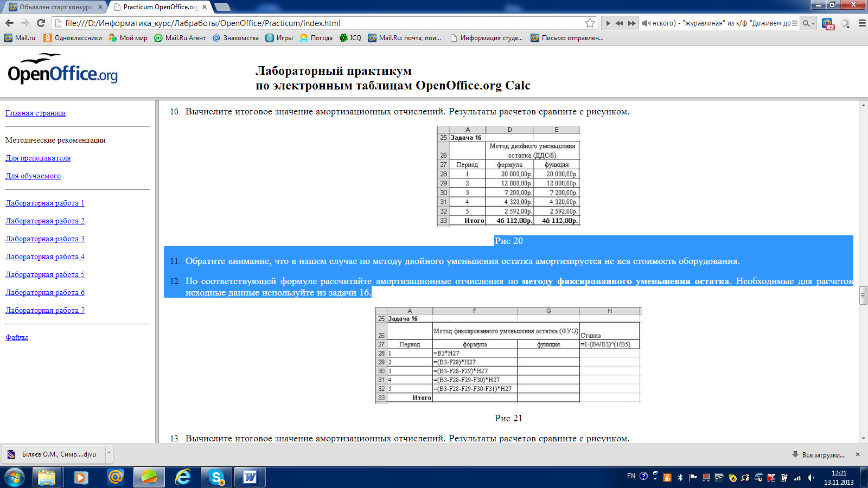Expand the download item dropdown arrow
The width and height of the screenshot is (868, 488).
click(x=109, y=453)
